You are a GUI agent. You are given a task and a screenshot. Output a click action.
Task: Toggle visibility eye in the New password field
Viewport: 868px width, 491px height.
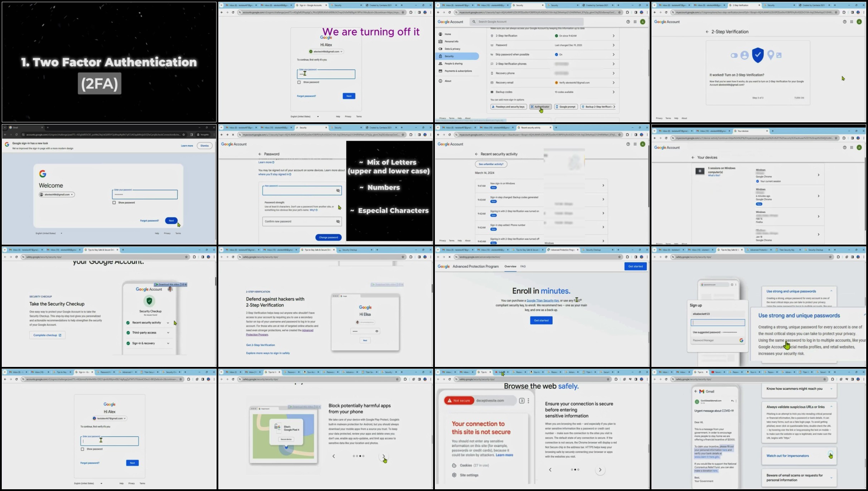[x=338, y=191]
